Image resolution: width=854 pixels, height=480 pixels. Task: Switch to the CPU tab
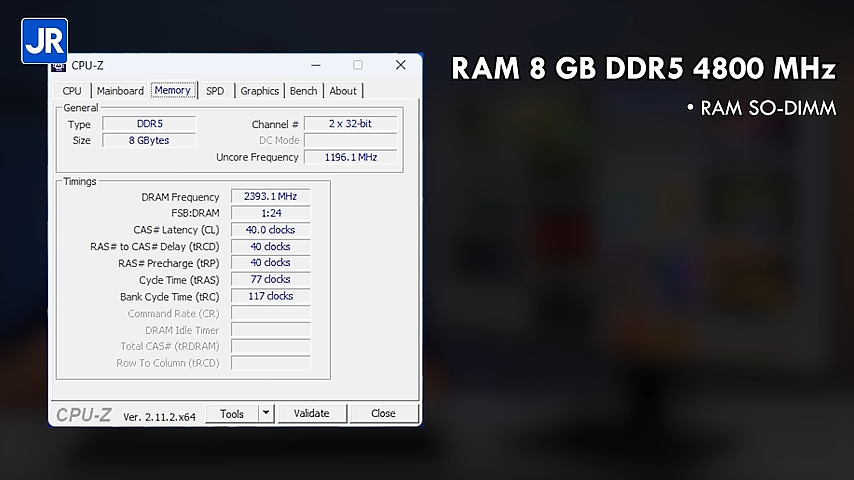point(72,91)
